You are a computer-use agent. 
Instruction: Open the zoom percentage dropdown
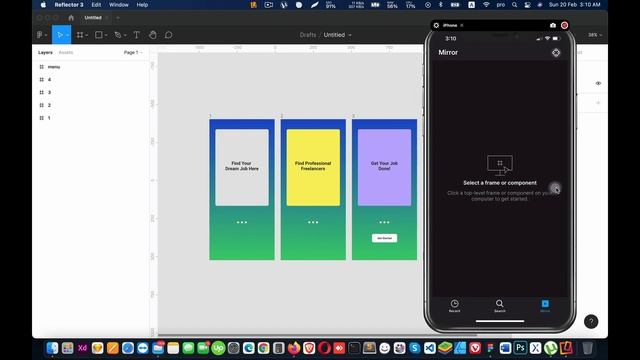pyautogui.click(x=594, y=35)
